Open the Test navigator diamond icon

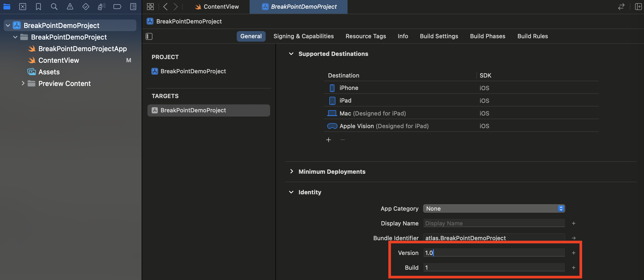[x=86, y=7]
